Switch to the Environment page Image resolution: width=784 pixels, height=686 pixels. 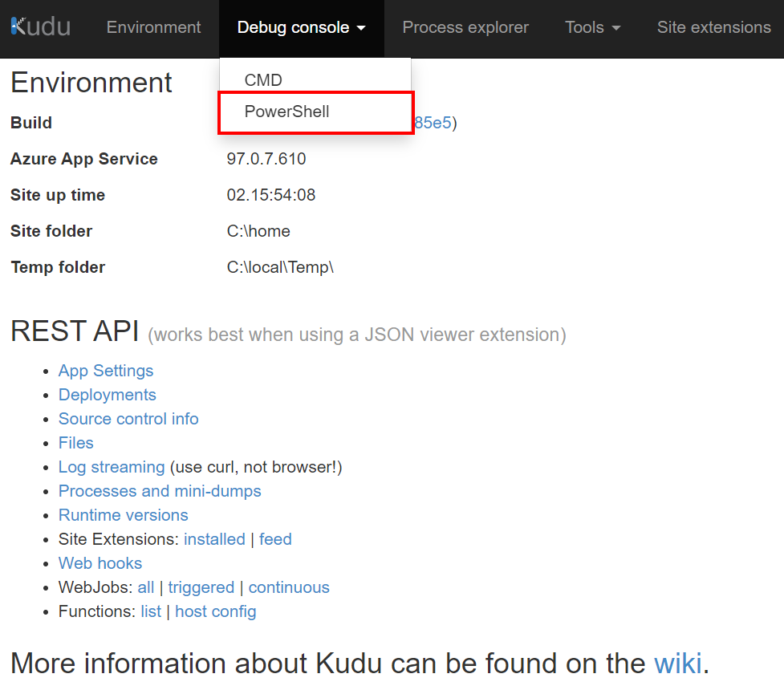(x=153, y=27)
